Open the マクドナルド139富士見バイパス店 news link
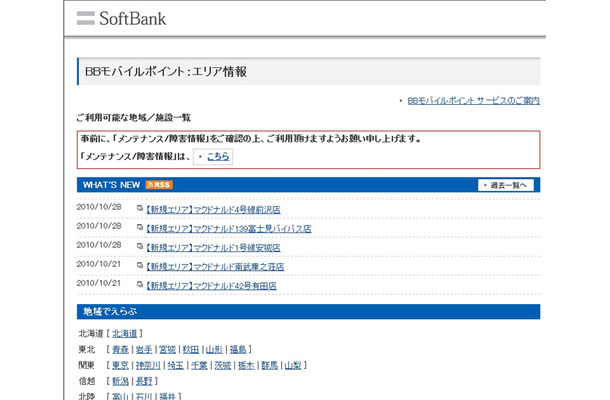Viewport: 610px width, 400px height. (x=229, y=229)
